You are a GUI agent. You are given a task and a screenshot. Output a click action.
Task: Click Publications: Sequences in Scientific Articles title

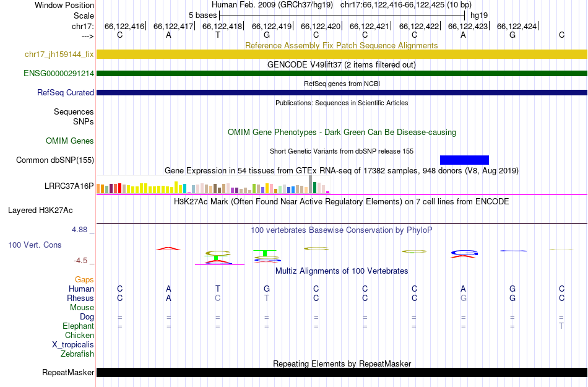click(342, 103)
